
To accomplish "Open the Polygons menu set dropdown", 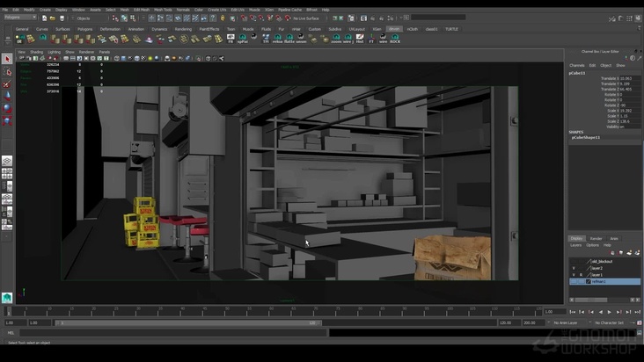I will [20, 18].
